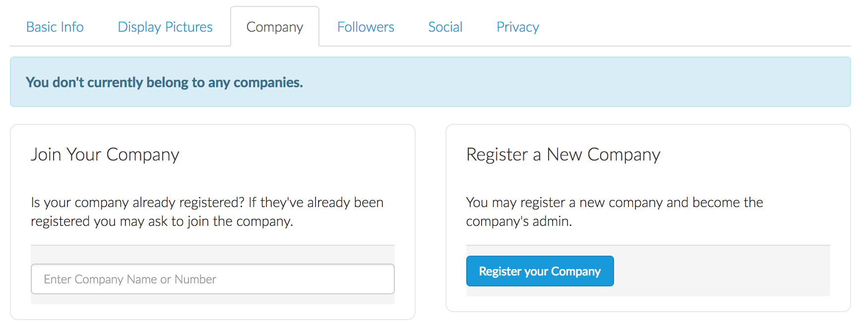Focus the Enter Company Name or Number field
The image size is (868, 328).
click(212, 279)
